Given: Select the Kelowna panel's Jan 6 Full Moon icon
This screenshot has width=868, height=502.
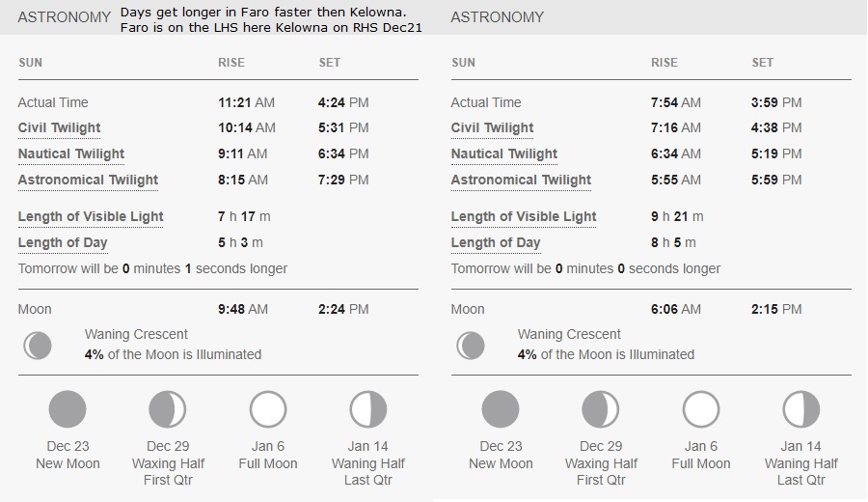Looking at the screenshot, I should pyautogui.click(x=701, y=409).
